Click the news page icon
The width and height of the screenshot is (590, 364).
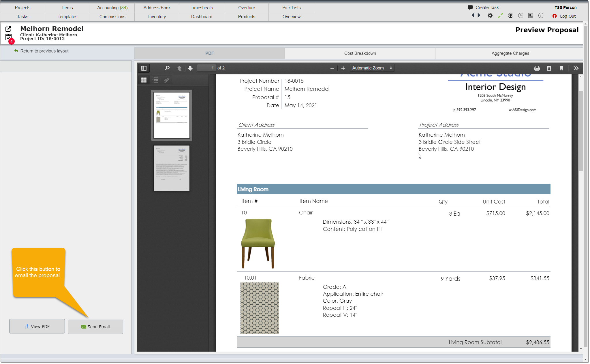[531, 16]
